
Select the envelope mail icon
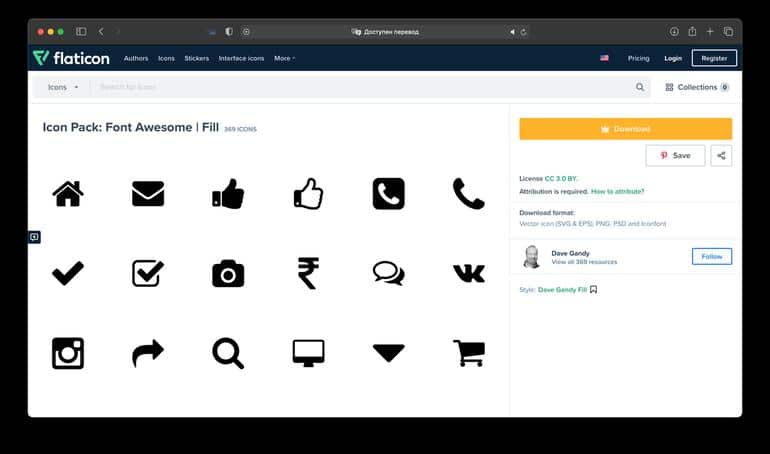[148, 193]
